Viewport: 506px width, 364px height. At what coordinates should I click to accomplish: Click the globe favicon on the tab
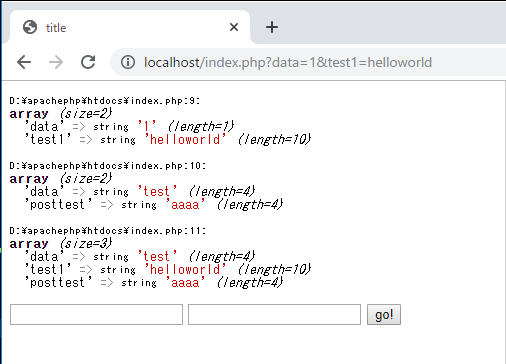(30, 27)
